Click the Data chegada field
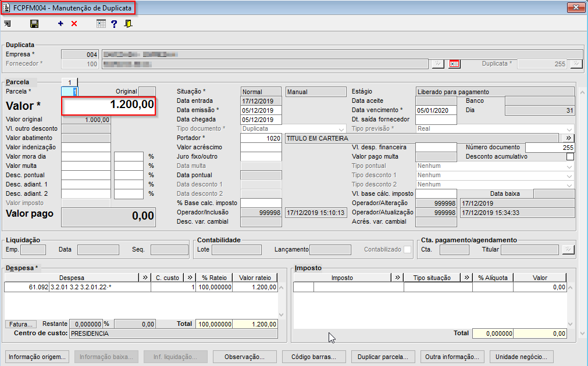Screen dimensions: 588x366 (x=261, y=120)
